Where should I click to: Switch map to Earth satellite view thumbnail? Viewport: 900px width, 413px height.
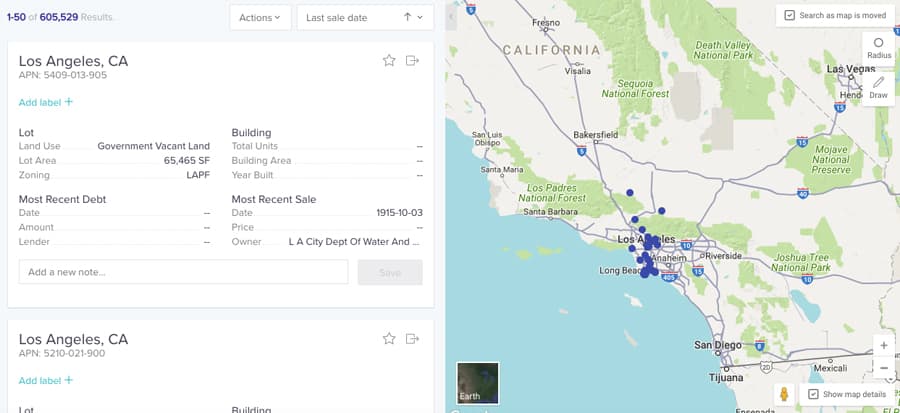[x=477, y=383]
